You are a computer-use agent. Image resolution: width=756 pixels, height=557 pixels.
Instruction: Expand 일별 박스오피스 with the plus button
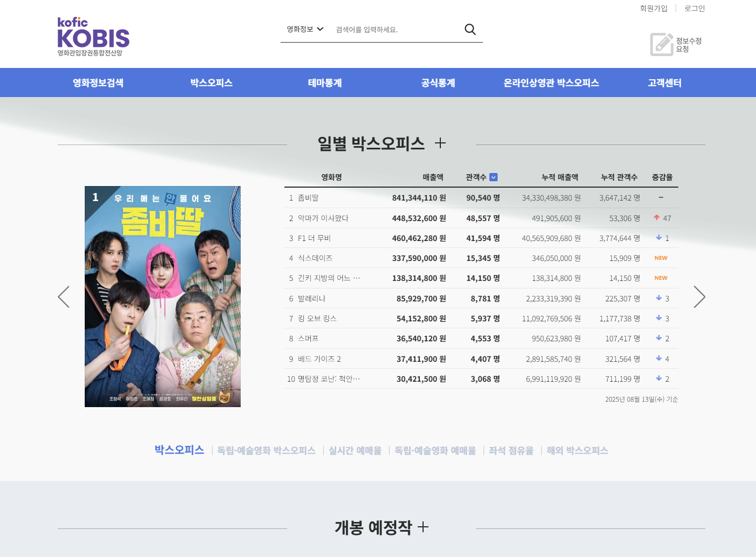[441, 143]
